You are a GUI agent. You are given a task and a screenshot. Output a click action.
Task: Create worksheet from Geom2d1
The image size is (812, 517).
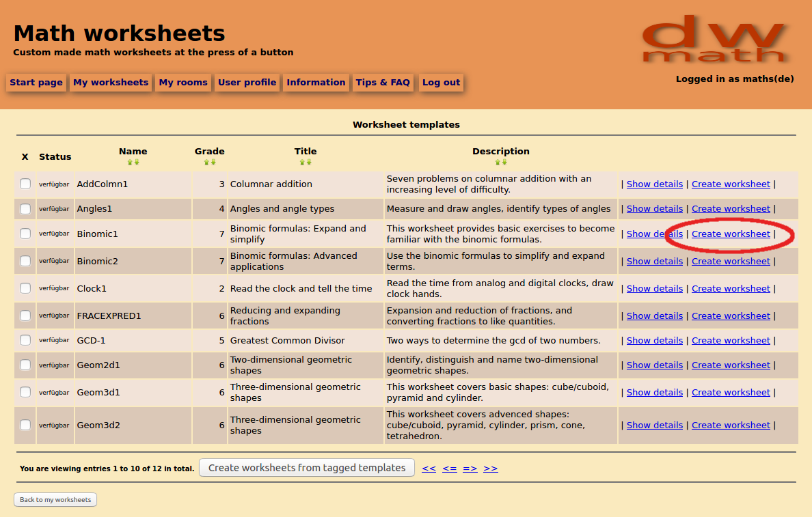pos(731,365)
